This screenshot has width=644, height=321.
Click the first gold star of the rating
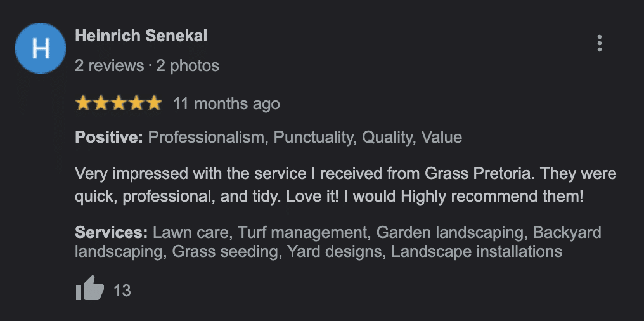click(83, 103)
